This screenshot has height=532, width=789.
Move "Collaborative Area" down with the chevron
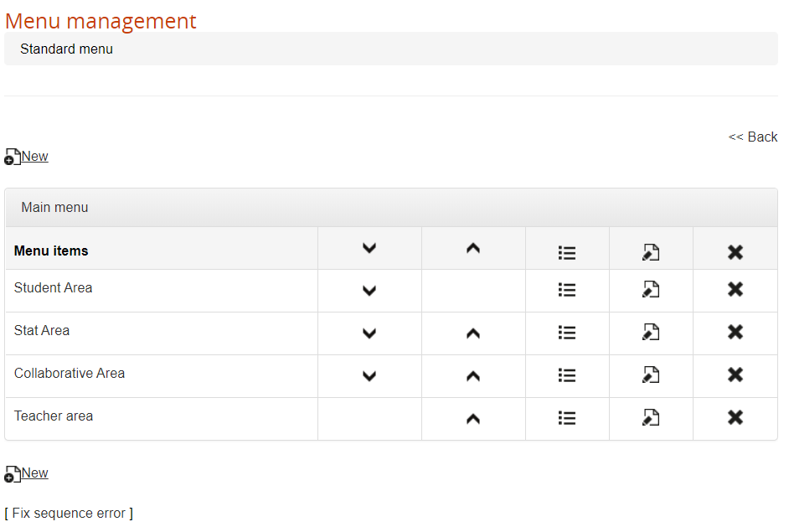click(x=369, y=375)
